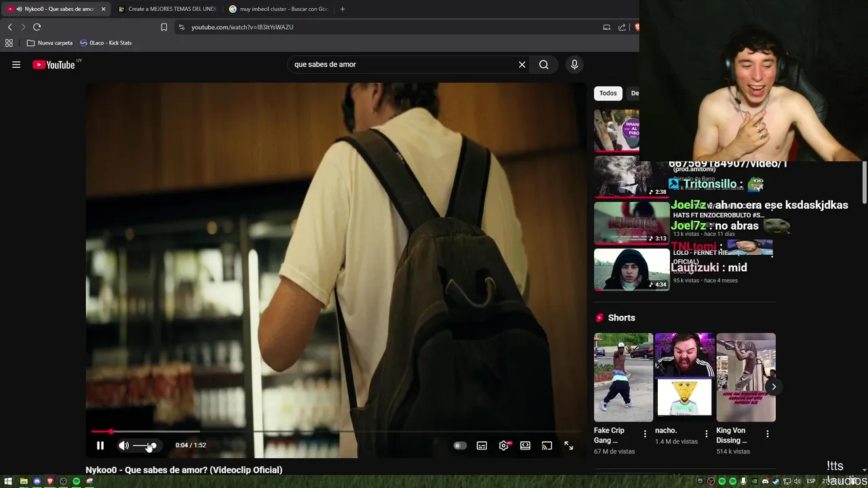Open the 'Nueva carpeta' bookmark folder
The image size is (868, 488).
pyautogui.click(x=50, y=43)
